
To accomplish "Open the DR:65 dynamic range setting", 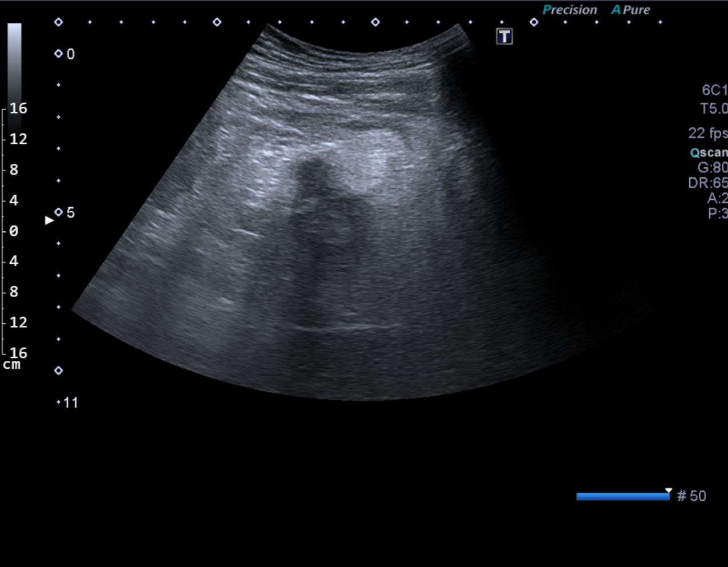I will click(708, 183).
